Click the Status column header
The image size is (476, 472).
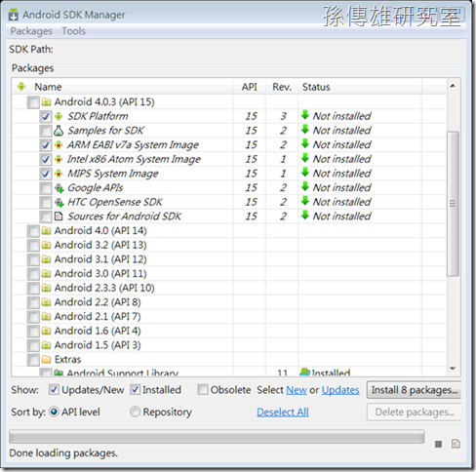(x=360, y=87)
